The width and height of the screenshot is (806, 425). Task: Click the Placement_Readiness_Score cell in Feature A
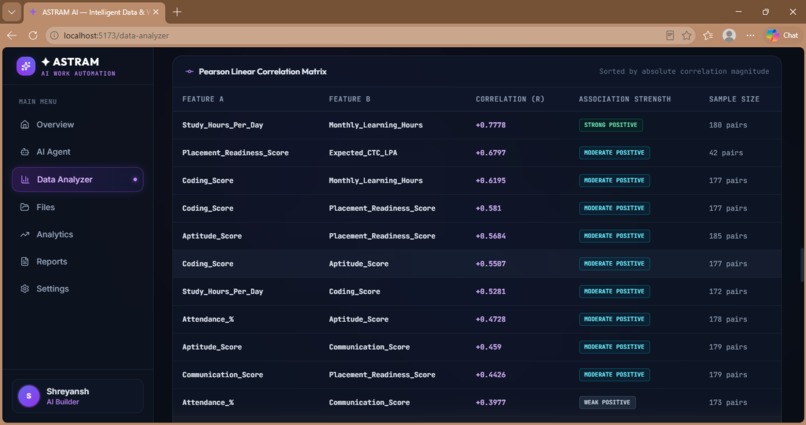click(235, 153)
